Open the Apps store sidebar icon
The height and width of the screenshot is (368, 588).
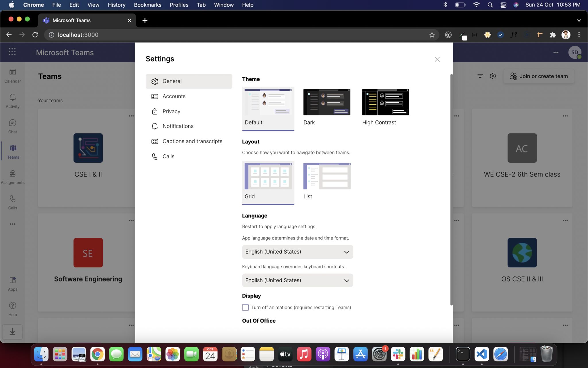13,283
